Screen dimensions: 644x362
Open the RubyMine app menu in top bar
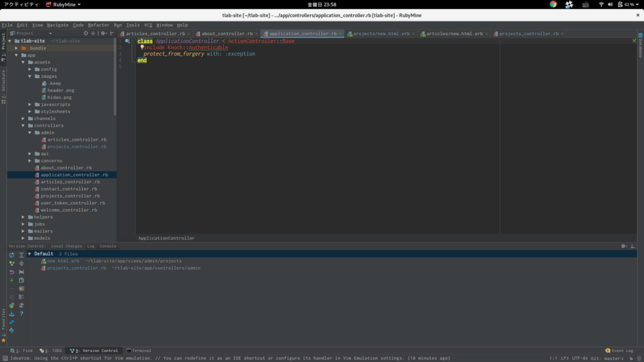tap(64, 4)
